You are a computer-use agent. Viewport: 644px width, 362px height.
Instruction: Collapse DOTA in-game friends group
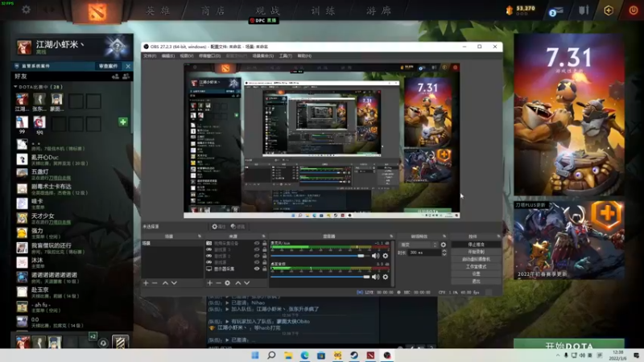point(15,87)
